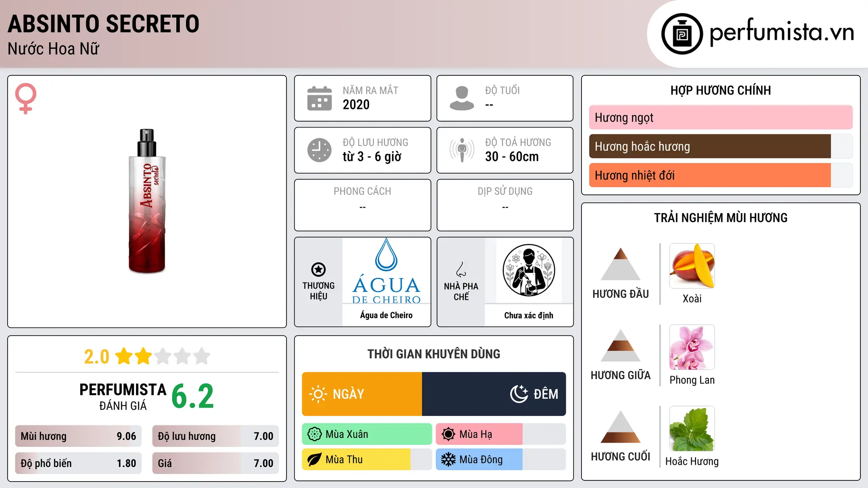
Task: Click the nose icon above Nhà pha chế
Action: point(461,269)
